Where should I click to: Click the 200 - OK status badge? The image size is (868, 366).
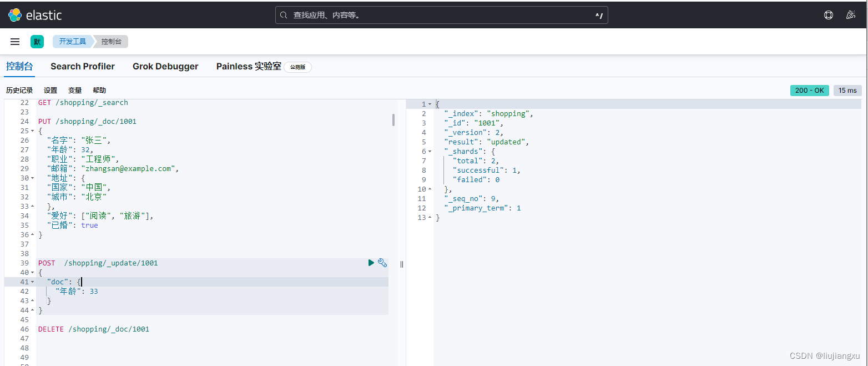tap(809, 91)
